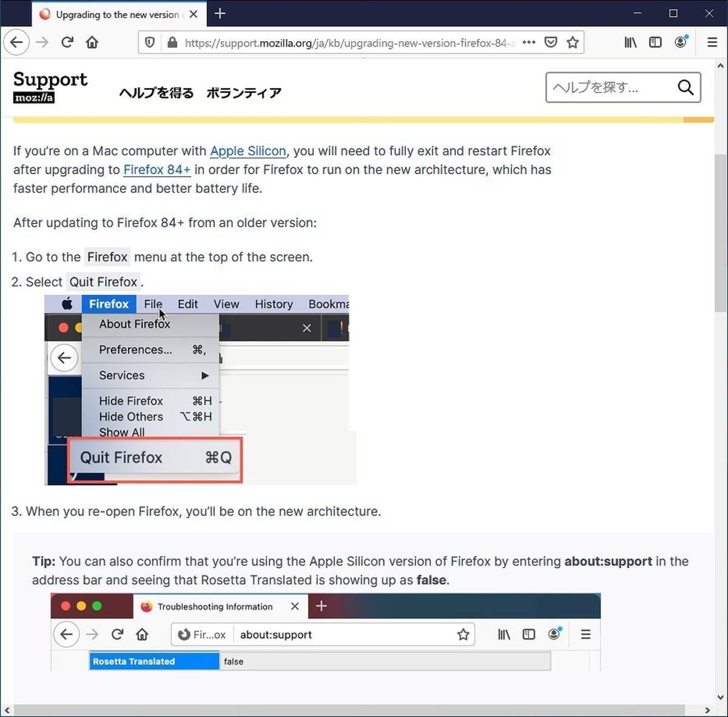Open the hamburger application menu

tap(712, 42)
